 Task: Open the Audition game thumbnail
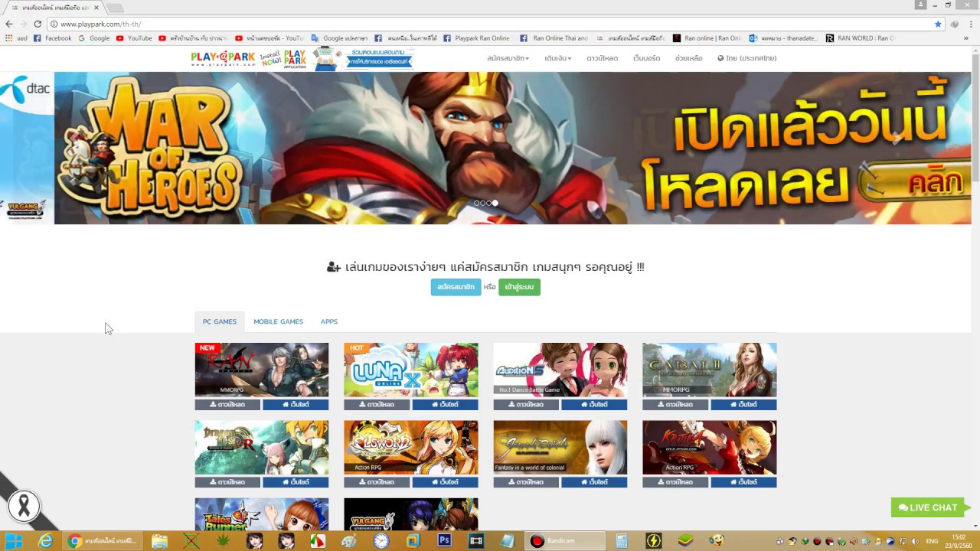[560, 370]
